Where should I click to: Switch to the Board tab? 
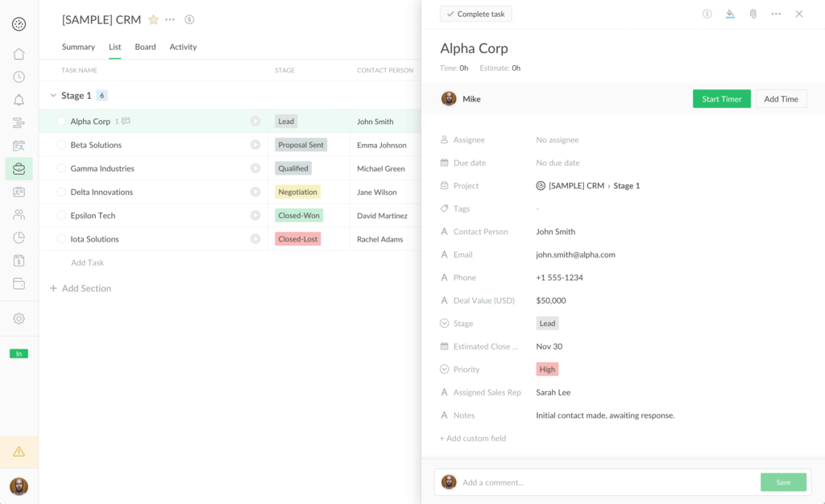pyautogui.click(x=145, y=47)
